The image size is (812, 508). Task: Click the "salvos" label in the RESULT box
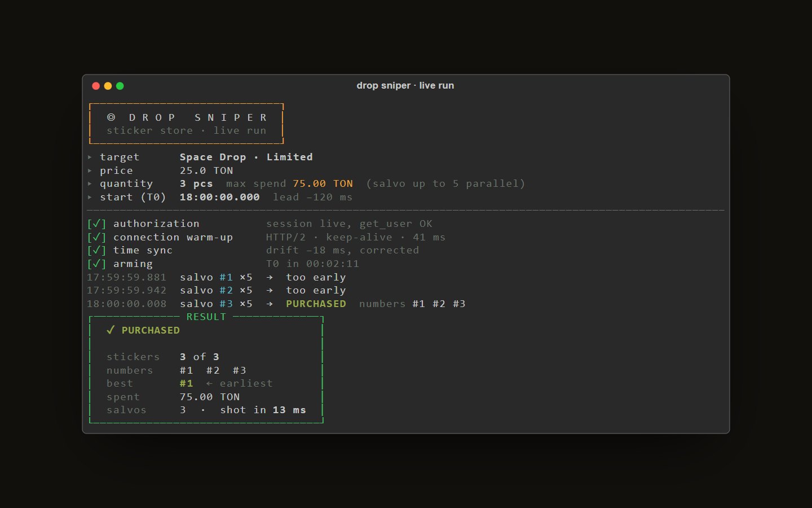126,410
